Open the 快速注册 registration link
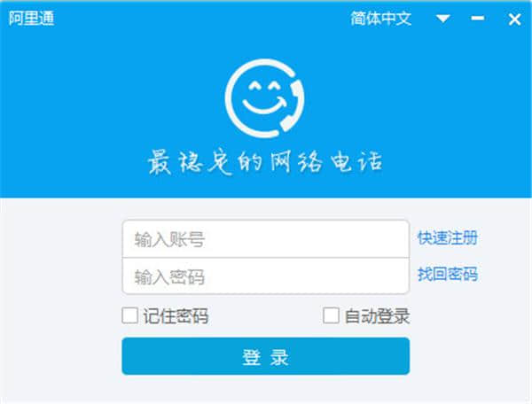This screenshot has height=404, width=532. point(448,238)
